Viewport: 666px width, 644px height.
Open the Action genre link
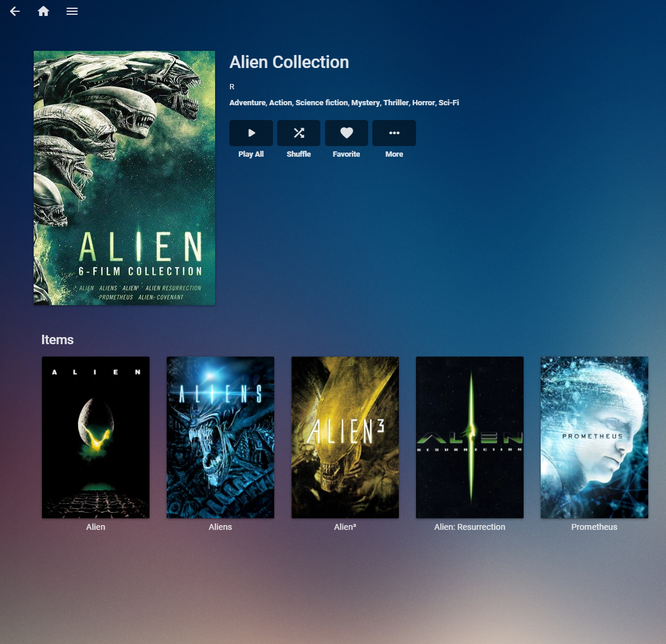coord(280,102)
